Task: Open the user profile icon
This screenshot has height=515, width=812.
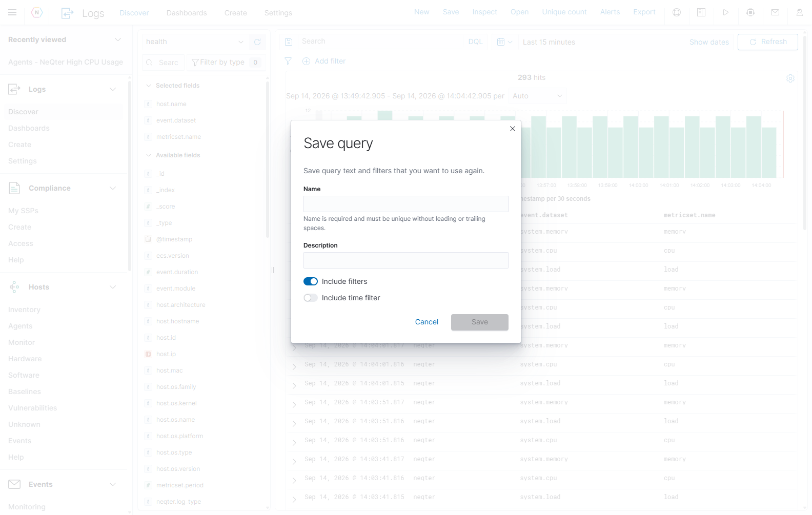Action: point(800,12)
